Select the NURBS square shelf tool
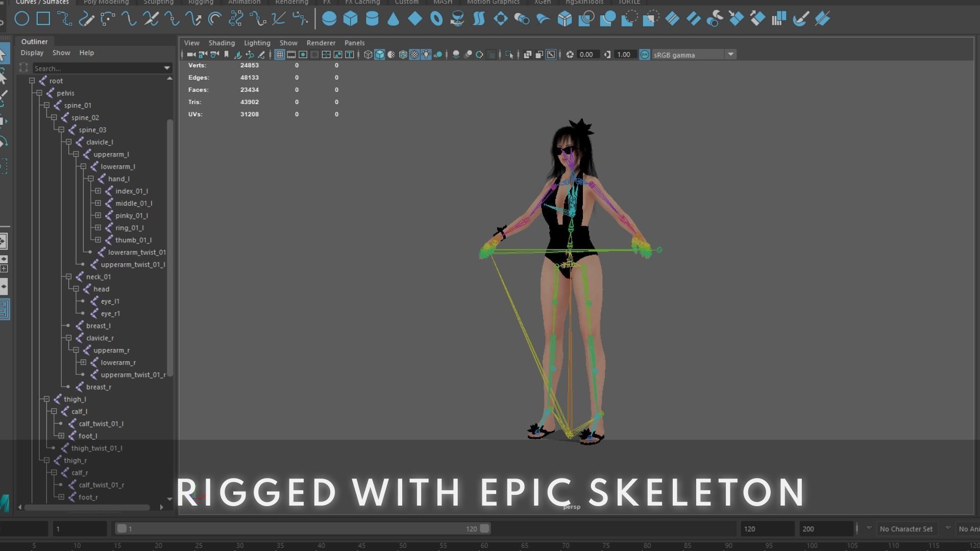The width and height of the screenshot is (980, 551). coord(43,19)
